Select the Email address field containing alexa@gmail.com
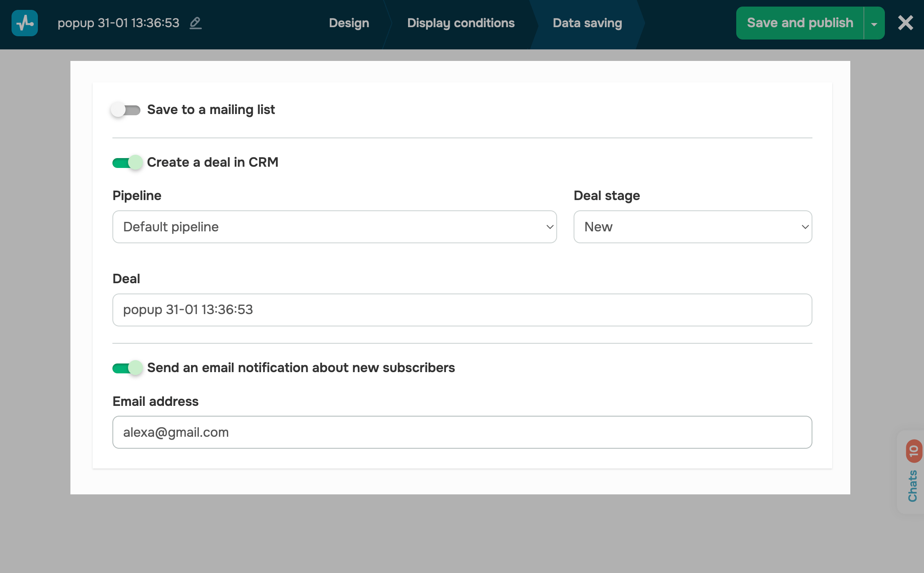The height and width of the screenshot is (573, 924). pyautogui.click(x=461, y=432)
